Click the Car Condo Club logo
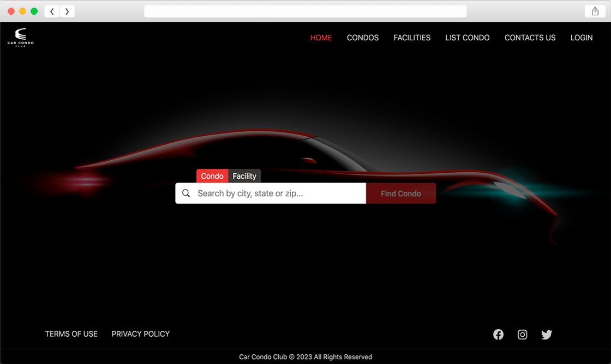Image resolution: width=611 pixels, height=364 pixels. click(20, 37)
